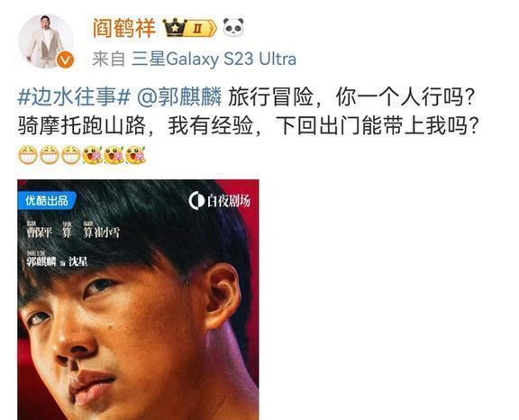
Task: Click the last flower-face emoji
Action: coord(135,155)
